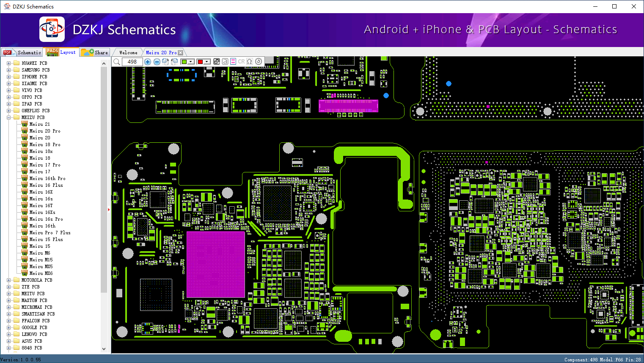Click the Meizu 15 file icon
Image resolution: width=644 pixels, height=363 pixels.
tap(25, 246)
